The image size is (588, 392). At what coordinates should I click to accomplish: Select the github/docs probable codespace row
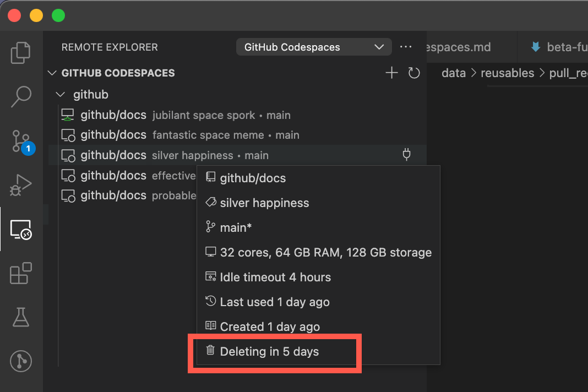pyautogui.click(x=123, y=195)
